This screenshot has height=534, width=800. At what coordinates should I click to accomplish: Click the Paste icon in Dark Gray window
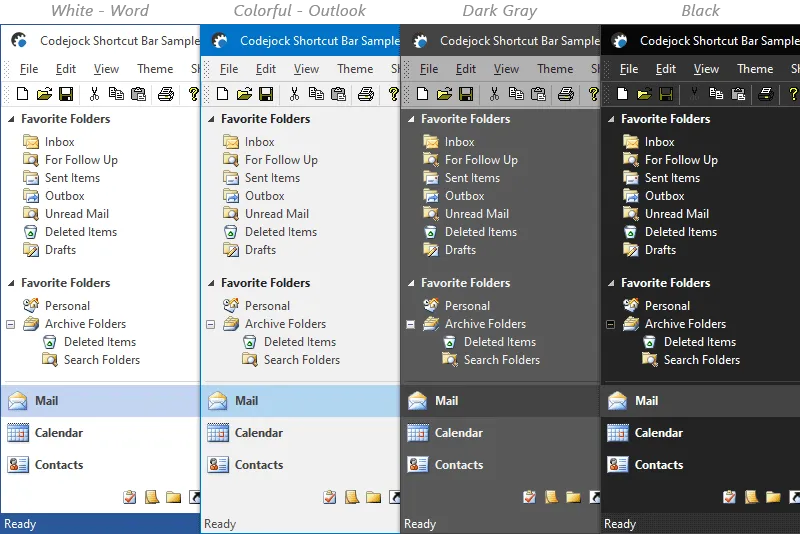click(538, 94)
